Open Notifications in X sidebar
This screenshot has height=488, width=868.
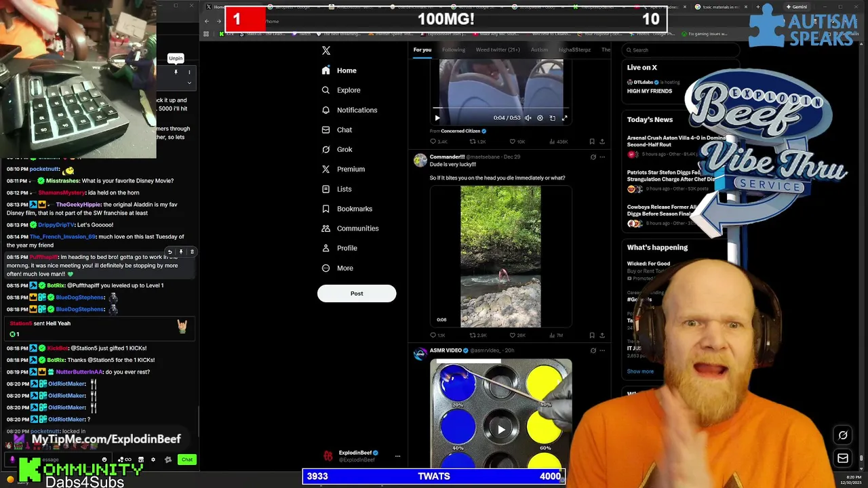tap(349, 110)
